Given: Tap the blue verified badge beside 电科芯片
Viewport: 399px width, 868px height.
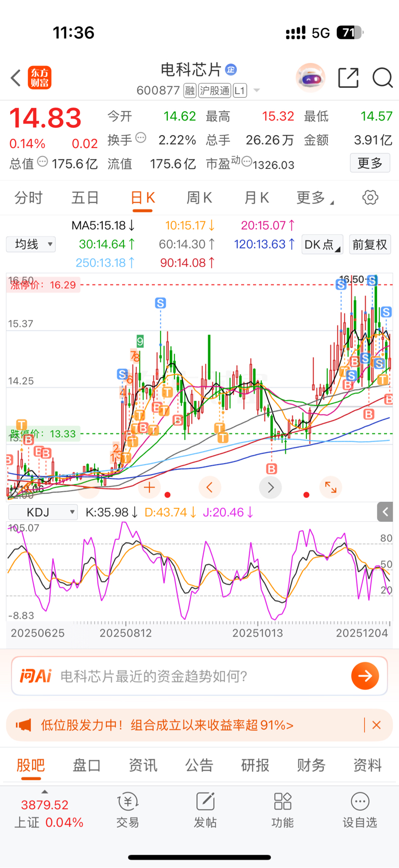Looking at the screenshot, I should (231, 69).
